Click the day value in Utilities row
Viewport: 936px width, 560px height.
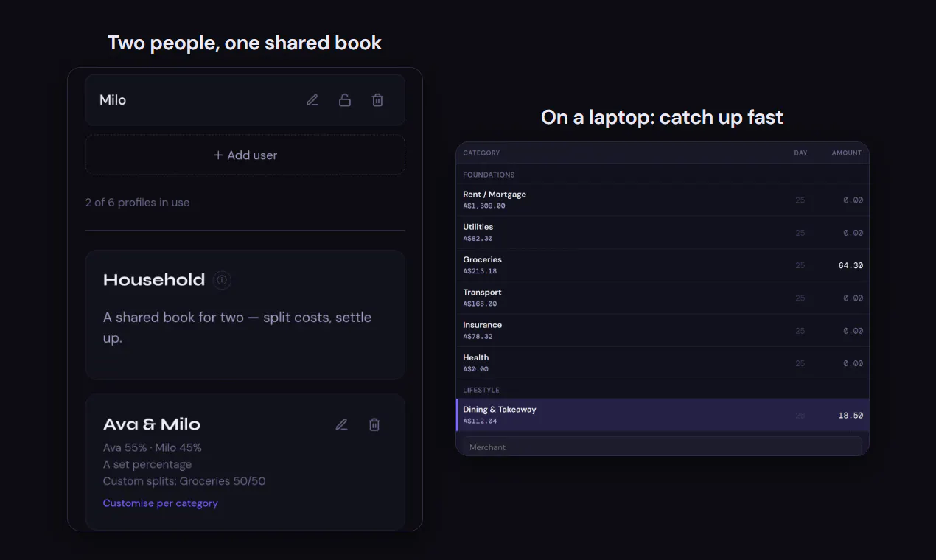tap(800, 233)
